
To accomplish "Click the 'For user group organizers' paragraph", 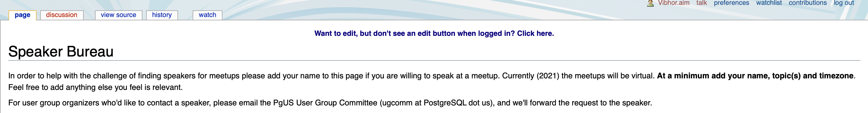I will pyautogui.click(x=330, y=103).
